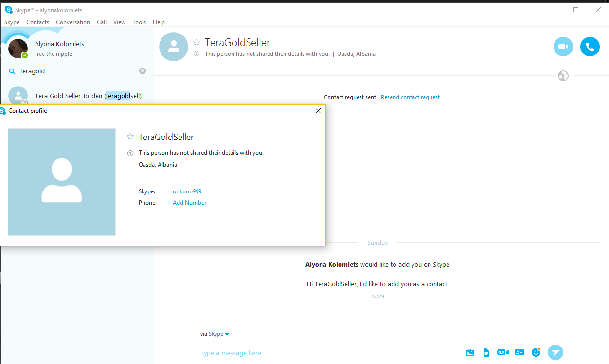Open the Conversation menu
Image resolution: width=609 pixels, height=364 pixels.
coord(73,22)
